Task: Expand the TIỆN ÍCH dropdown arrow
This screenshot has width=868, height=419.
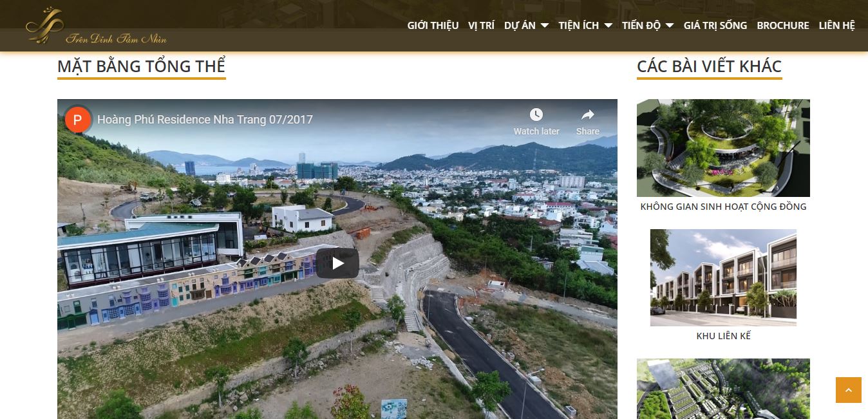Action: coord(608,26)
